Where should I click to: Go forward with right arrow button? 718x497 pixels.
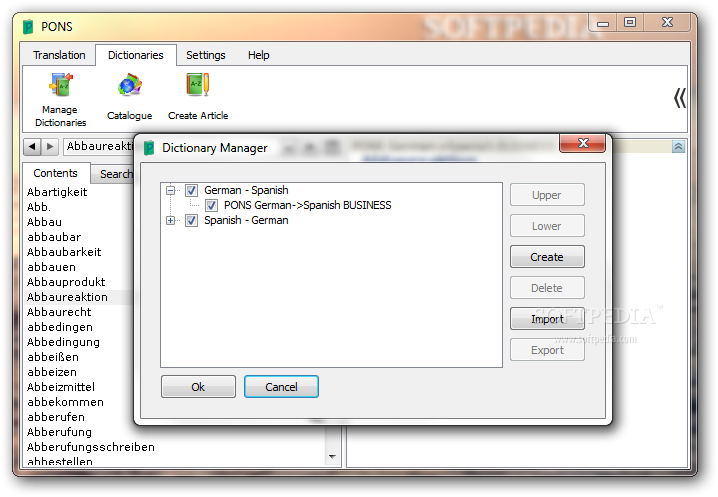point(50,147)
